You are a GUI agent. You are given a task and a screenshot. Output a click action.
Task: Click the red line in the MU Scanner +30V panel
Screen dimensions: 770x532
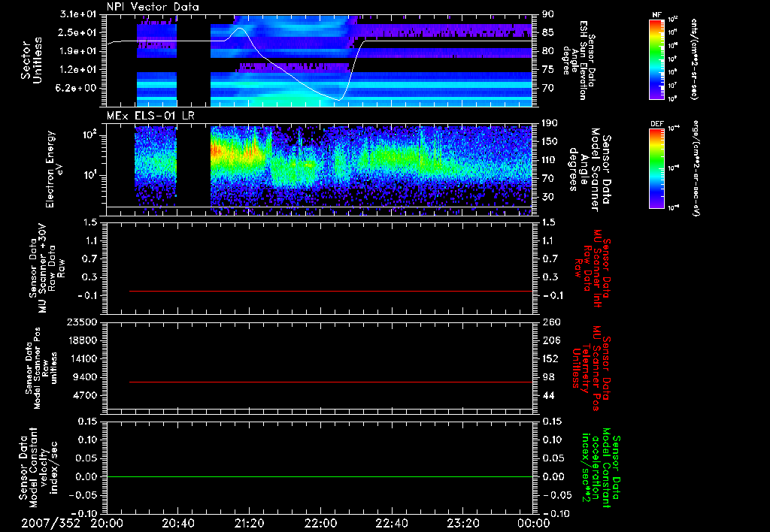[x=331, y=291]
